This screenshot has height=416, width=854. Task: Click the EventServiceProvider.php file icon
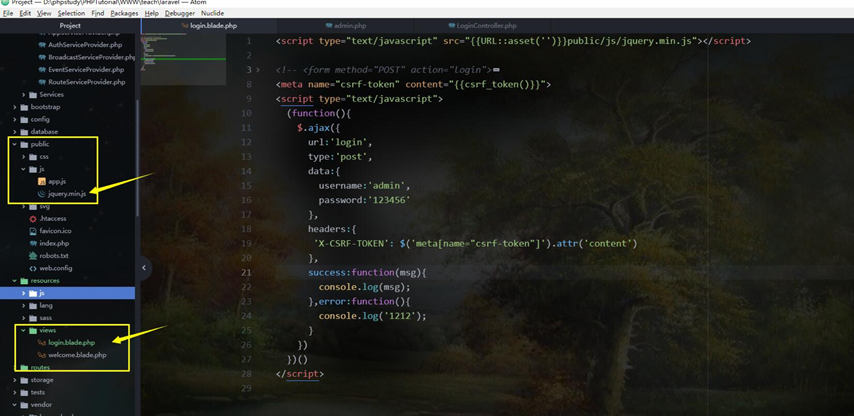tap(42, 70)
